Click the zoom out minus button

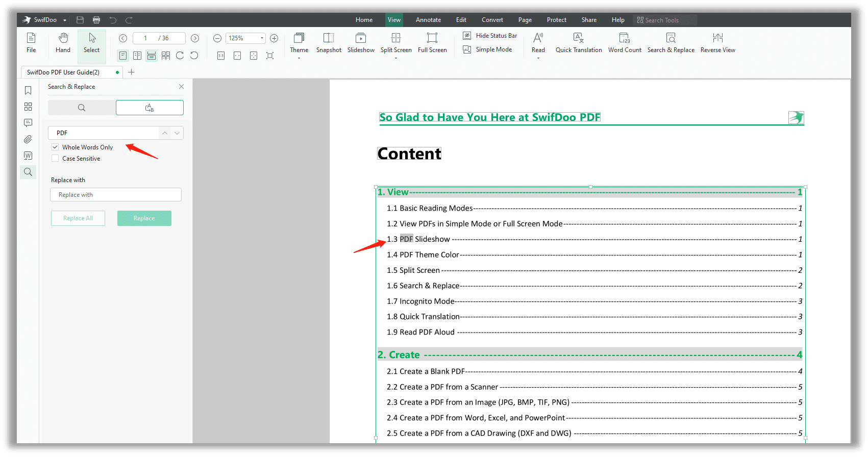pyautogui.click(x=217, y=38)
